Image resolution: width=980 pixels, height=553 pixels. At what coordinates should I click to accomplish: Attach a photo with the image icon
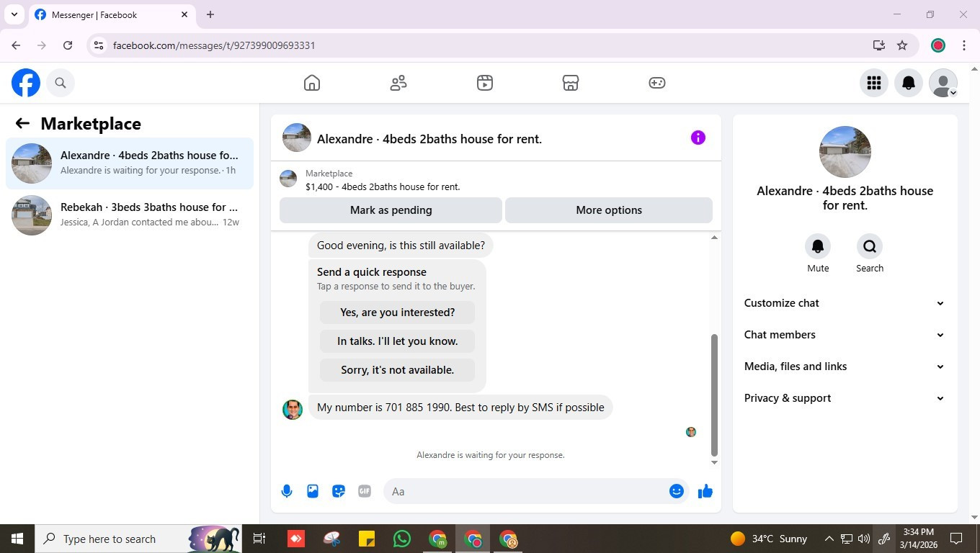tap(313, 491)
